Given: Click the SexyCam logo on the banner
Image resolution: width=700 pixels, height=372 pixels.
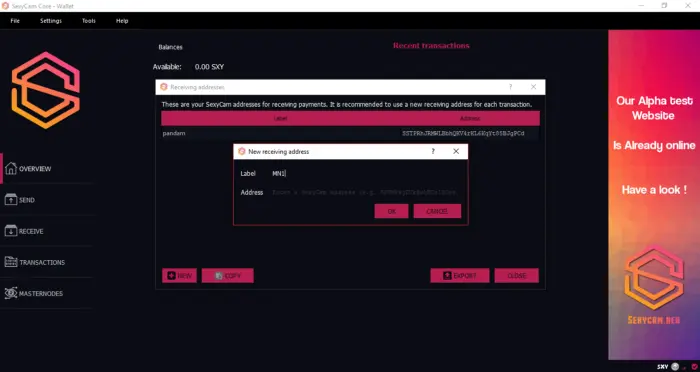Looking at the screenshot, I should coord(654,277).
